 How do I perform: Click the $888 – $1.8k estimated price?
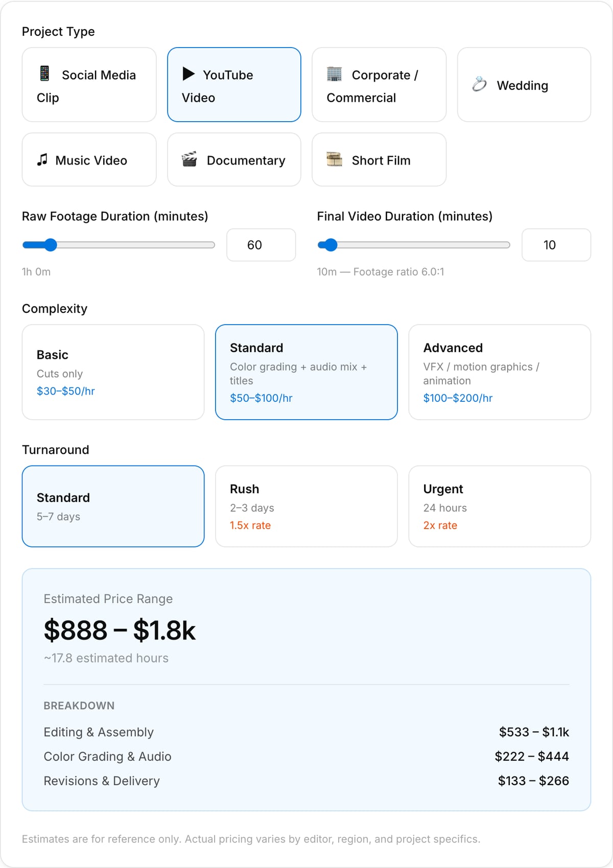pyautogui.click(x=120, y=630)
